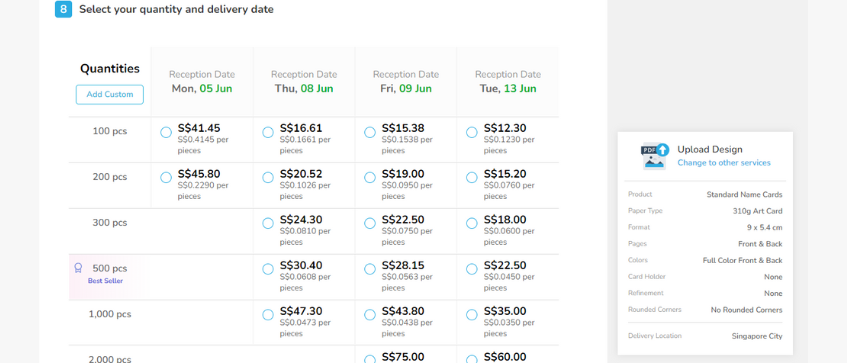Image resolution: width=847 pixels, height=363 pixels.
Task: Select 500 pcs at S$28.15 on 09 Jun
Action: 370,269
